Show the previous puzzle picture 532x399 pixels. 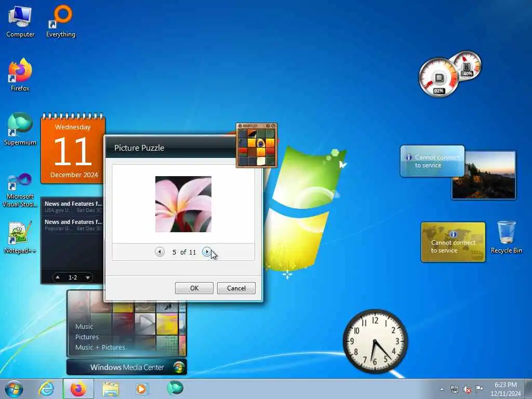[x=159, y=252]
